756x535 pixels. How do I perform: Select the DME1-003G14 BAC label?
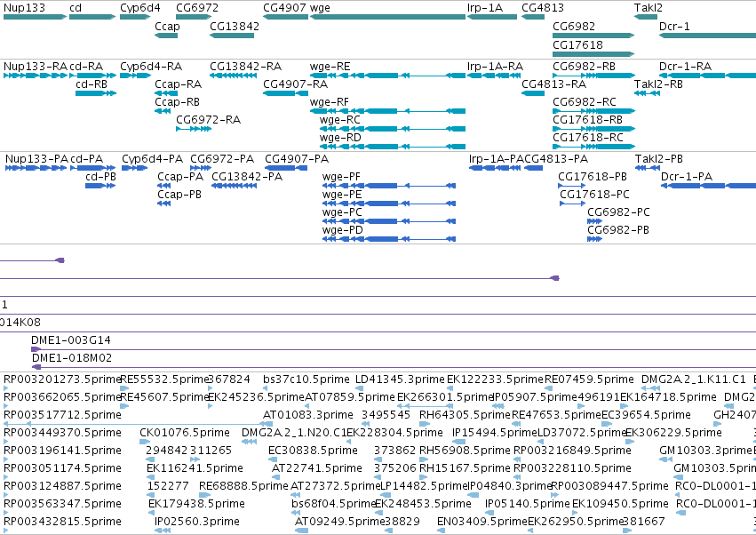71,340
